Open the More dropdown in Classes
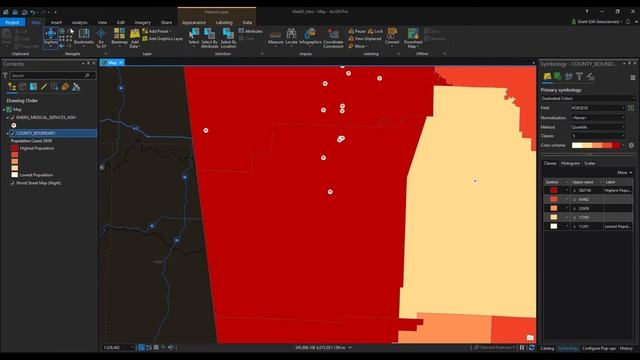The image size is (640, 360). (x=624, y=173)
